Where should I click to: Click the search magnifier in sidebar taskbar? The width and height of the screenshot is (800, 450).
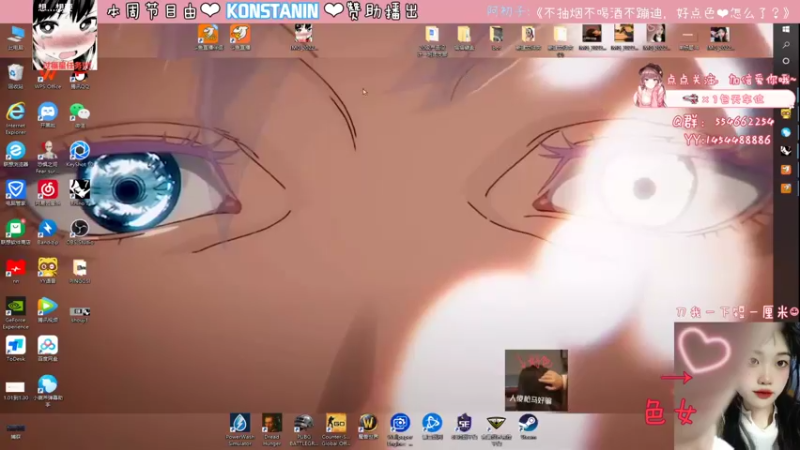tap(786, 45)
